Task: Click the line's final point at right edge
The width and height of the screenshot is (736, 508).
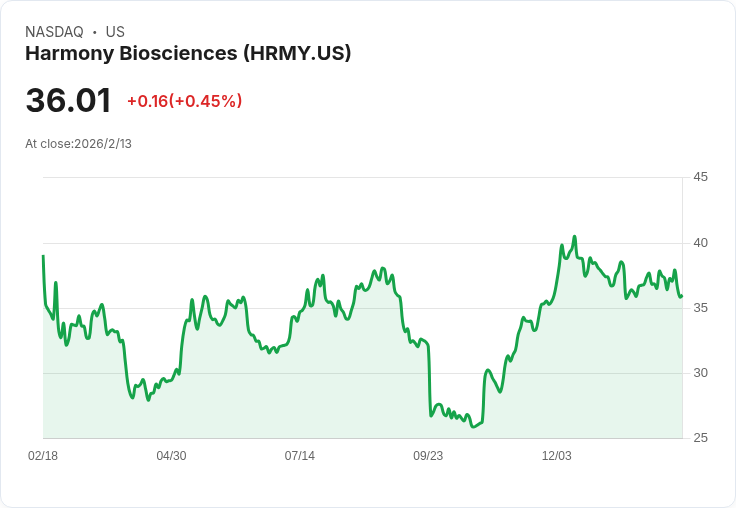Action: coord(682,296)
